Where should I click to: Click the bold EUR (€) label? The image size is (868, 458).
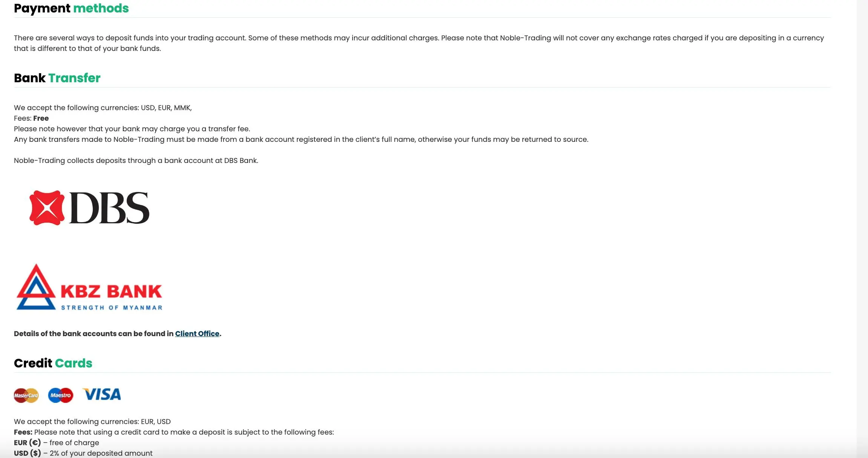(27, 443)
